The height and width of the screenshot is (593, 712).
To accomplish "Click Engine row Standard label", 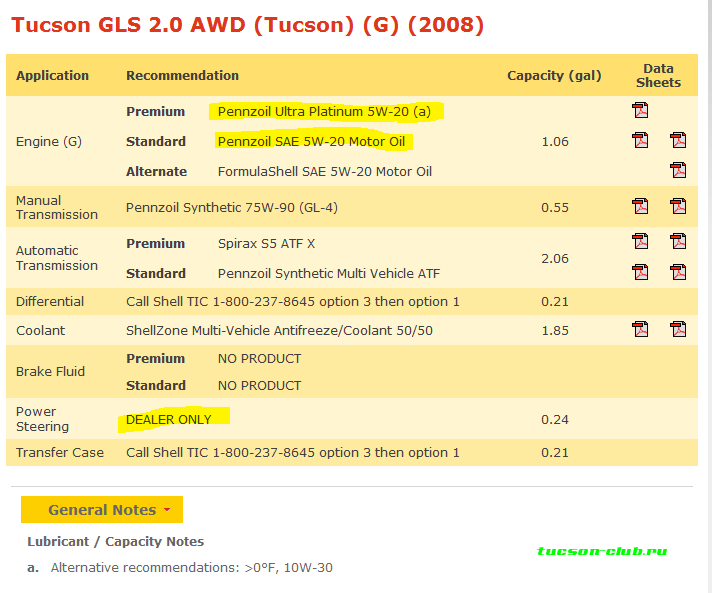I will point(156,142).
